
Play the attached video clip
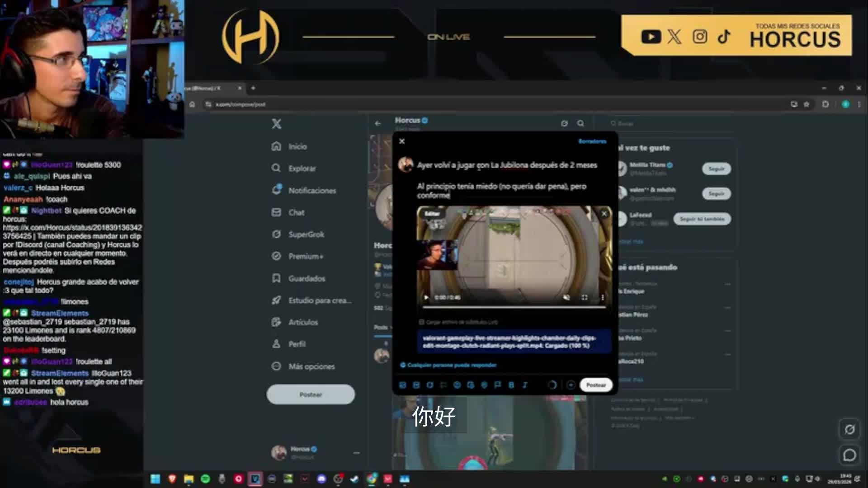(x=426, y=297)
